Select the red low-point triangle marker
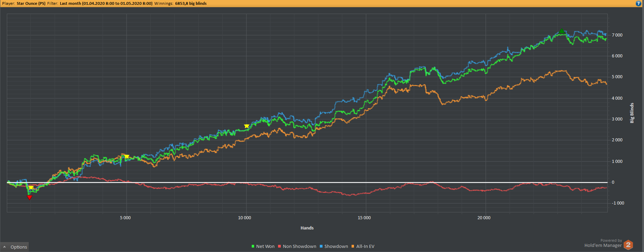Image resolution: width=644 pixels, height=252 pixels. [29, 197]
